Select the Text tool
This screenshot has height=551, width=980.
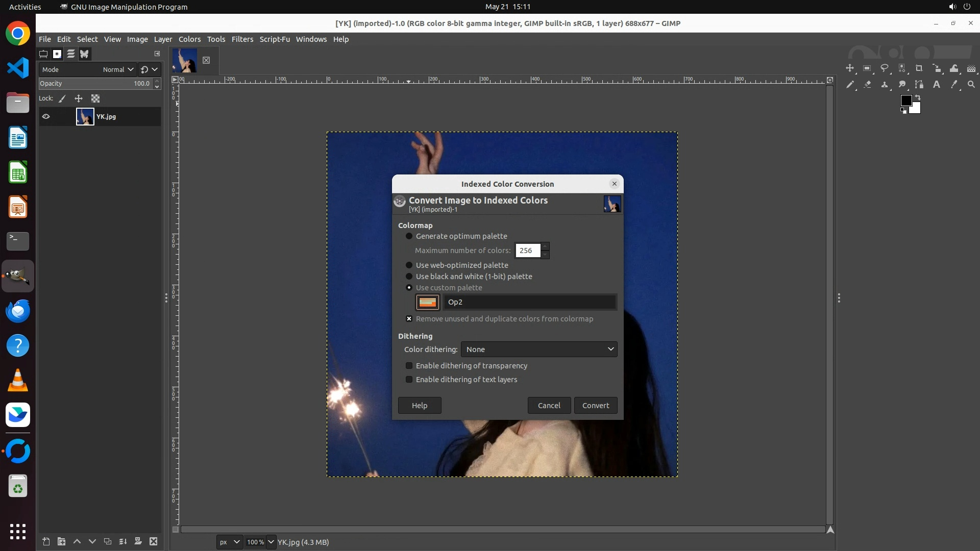coord(937,85)
